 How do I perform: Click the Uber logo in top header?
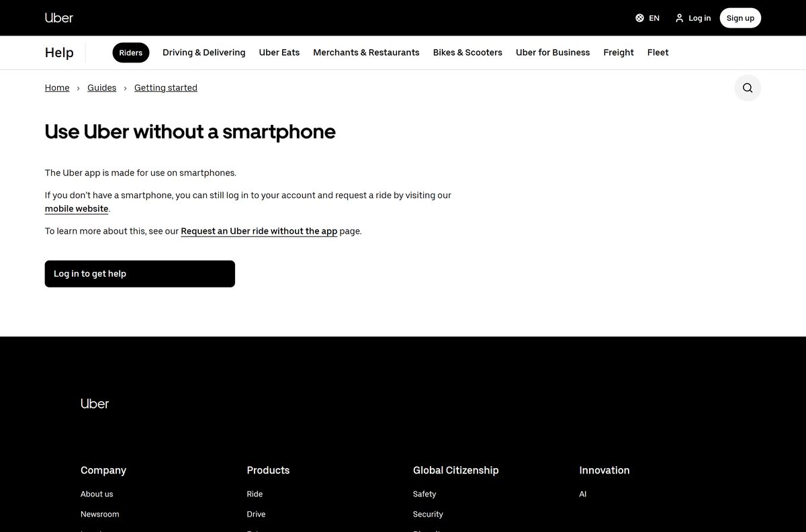tap(59, 17)
